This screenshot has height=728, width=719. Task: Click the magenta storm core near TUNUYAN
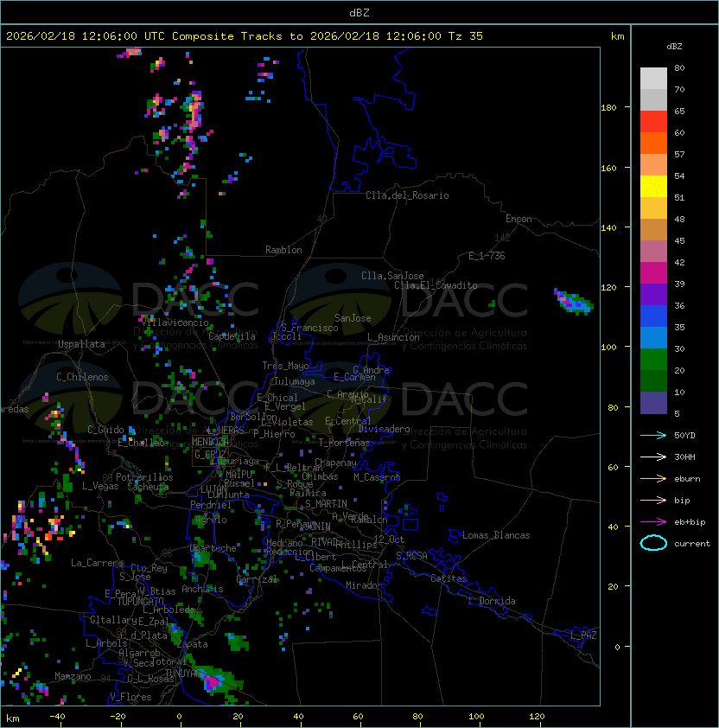213,682
